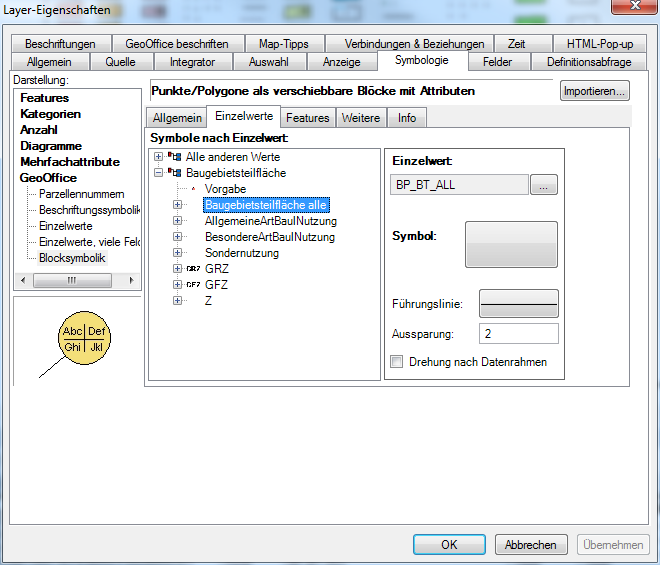Click the Führungslinie line style button
This screenshot has width=660, height=565.
click(518, 304)
